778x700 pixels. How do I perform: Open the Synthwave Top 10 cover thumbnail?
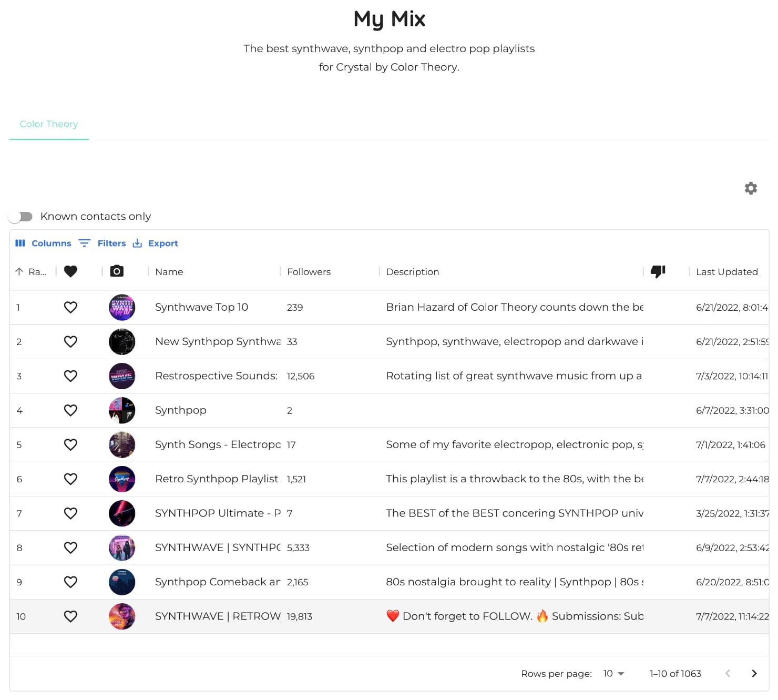coord(122,308)
